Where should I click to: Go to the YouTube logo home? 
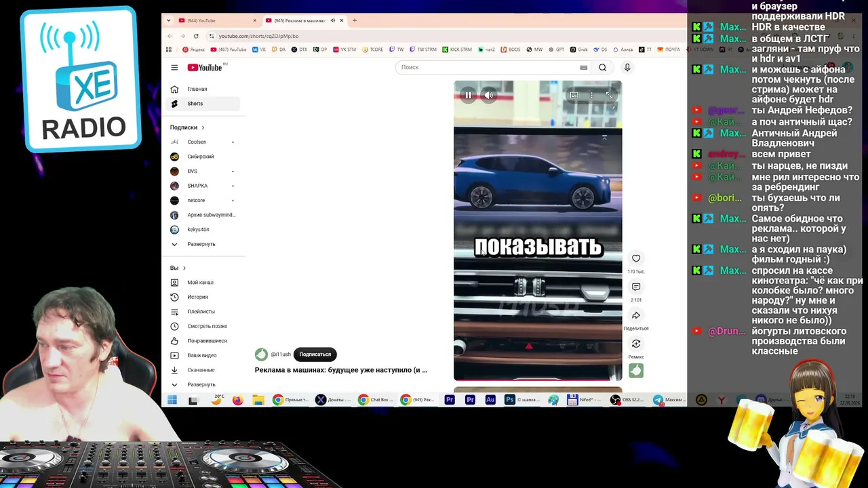pos(205,67)
